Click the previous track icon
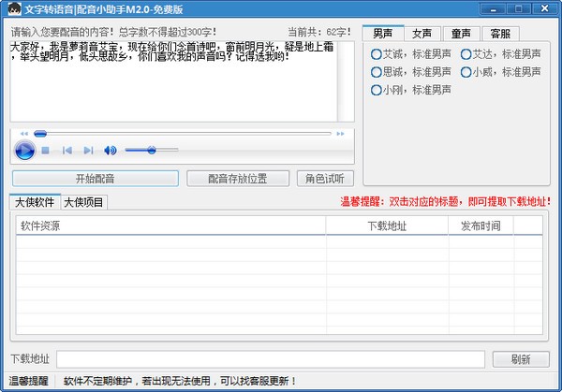 tap(67, 151)
